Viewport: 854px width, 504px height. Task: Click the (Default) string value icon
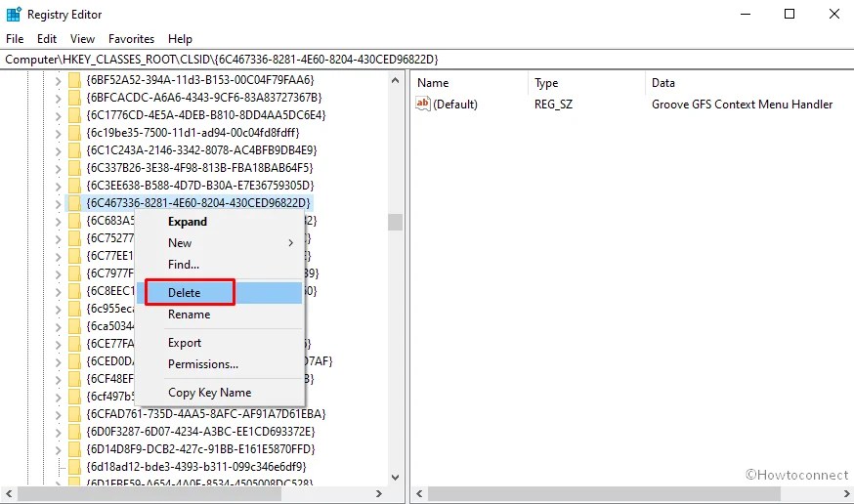[x=423, y=104]
